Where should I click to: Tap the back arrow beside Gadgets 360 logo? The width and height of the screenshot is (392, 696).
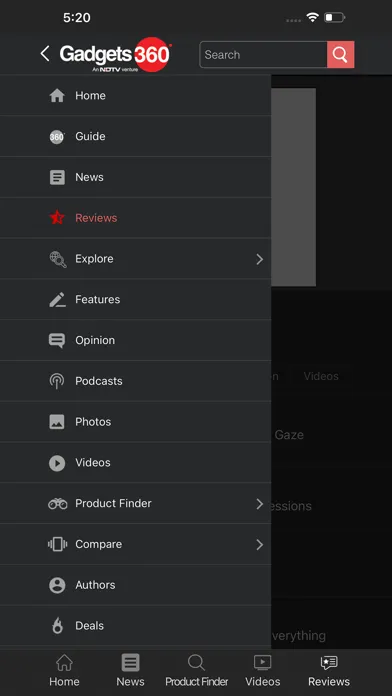point(45,54)
